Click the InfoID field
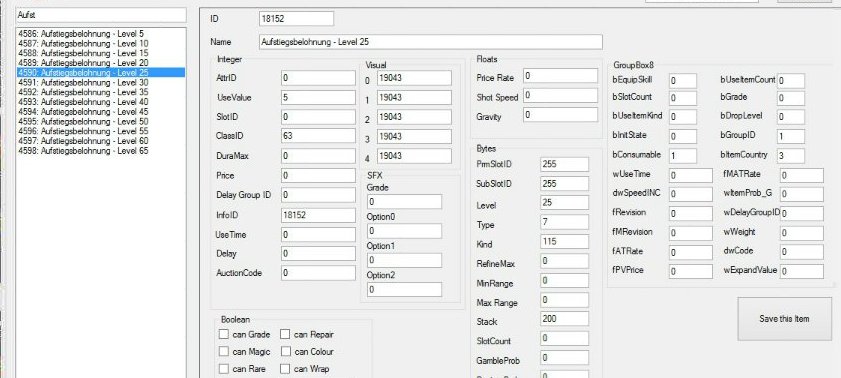 coord(318,215)
